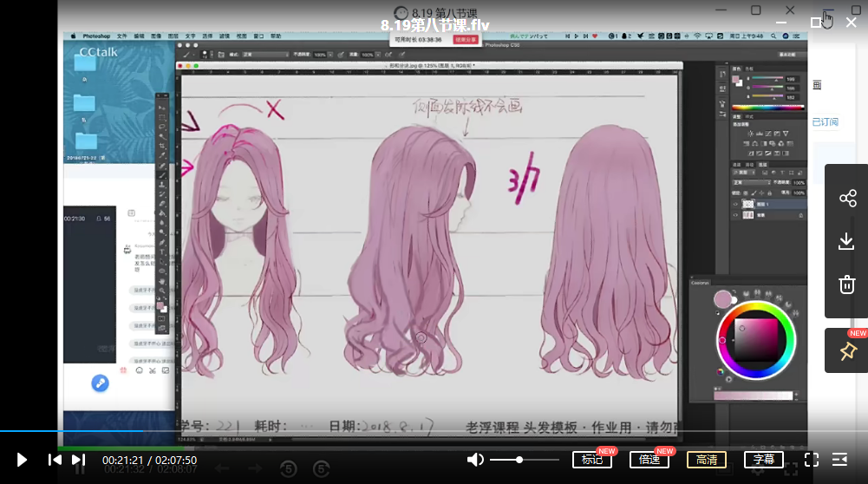Select the Type tool
The image size is (868, 484).
(x=162, y=251)
